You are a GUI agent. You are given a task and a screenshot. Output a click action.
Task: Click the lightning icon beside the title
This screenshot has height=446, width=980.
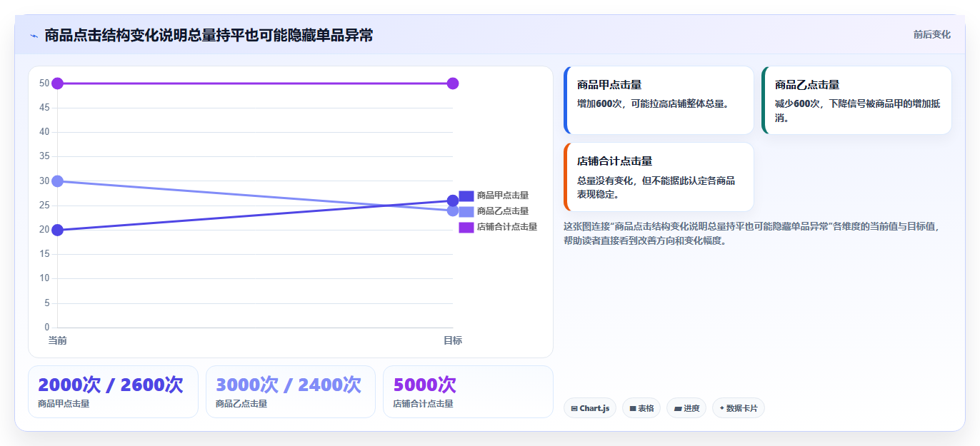pyautogui.click(x=34, y=36)
